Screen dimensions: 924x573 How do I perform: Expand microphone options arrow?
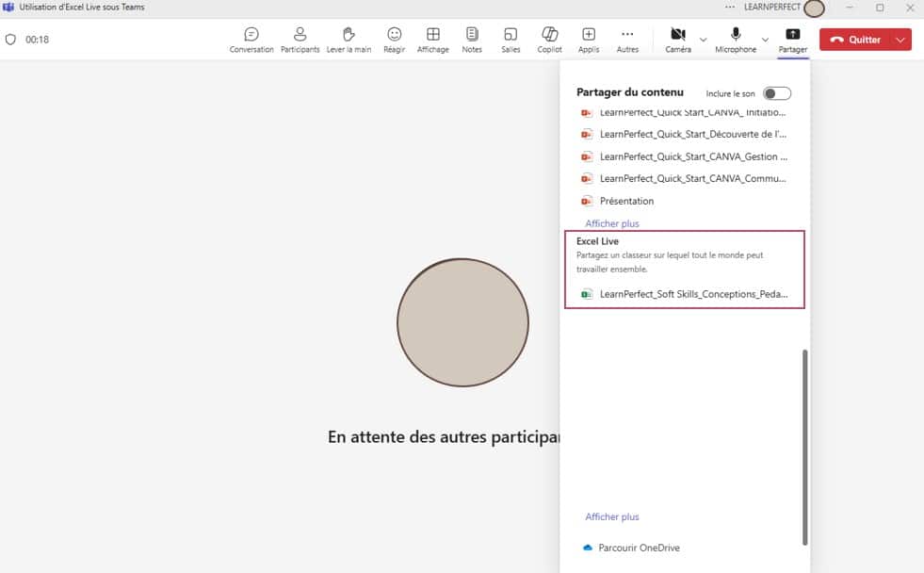pos(765,40)
